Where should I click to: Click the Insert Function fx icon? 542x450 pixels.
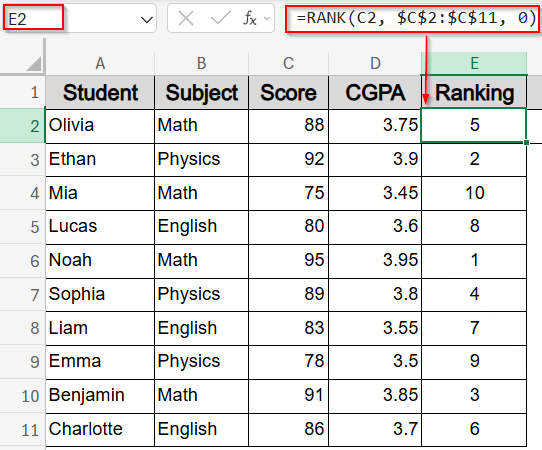(250, 18)
